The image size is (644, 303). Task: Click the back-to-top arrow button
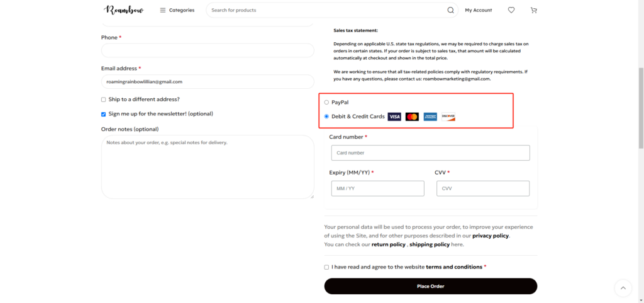[x=623, y=289]
